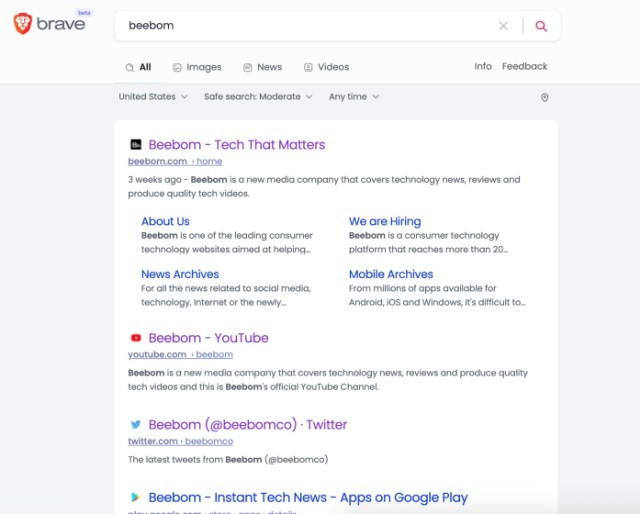Click the 'The latest tweets from Beebom' snippet
640x514 pixels.
pos(228,460)
